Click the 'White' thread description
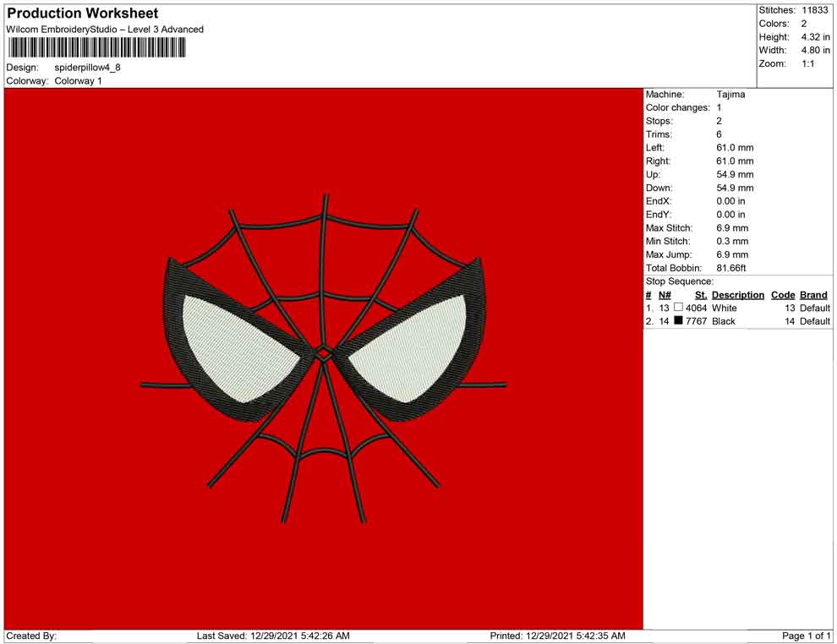Screen dimensions: 837x644 point(724,308)
